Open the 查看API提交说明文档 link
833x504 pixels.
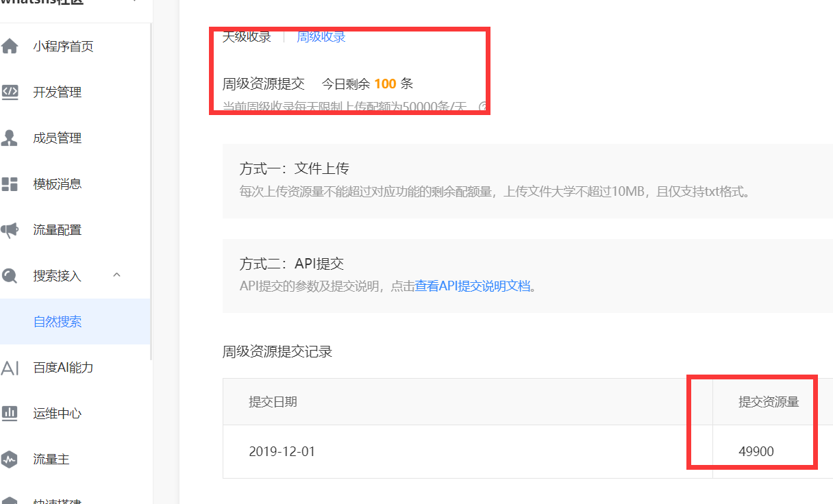point(473,286)
